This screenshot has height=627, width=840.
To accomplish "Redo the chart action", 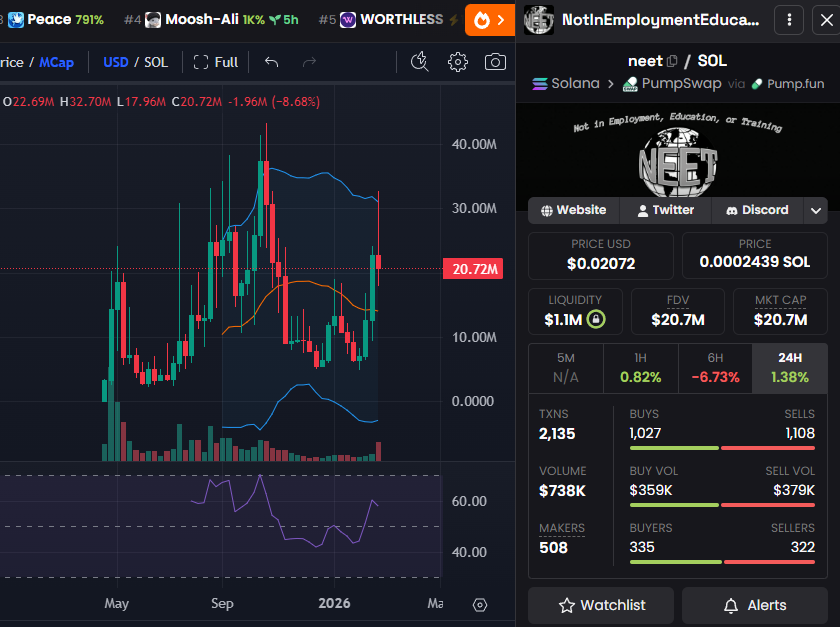I will (x=309, y=62).
